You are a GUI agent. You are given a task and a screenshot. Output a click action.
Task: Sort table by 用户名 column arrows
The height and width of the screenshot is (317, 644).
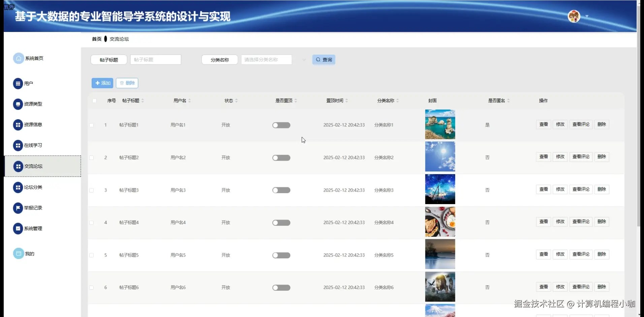[190, 101]
